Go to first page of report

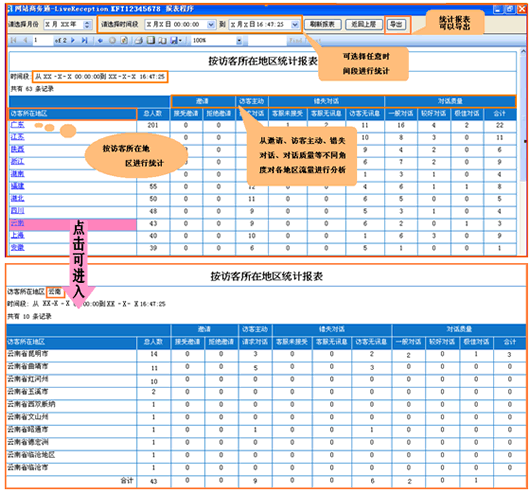pyautogui.click(x=14, y=41)
